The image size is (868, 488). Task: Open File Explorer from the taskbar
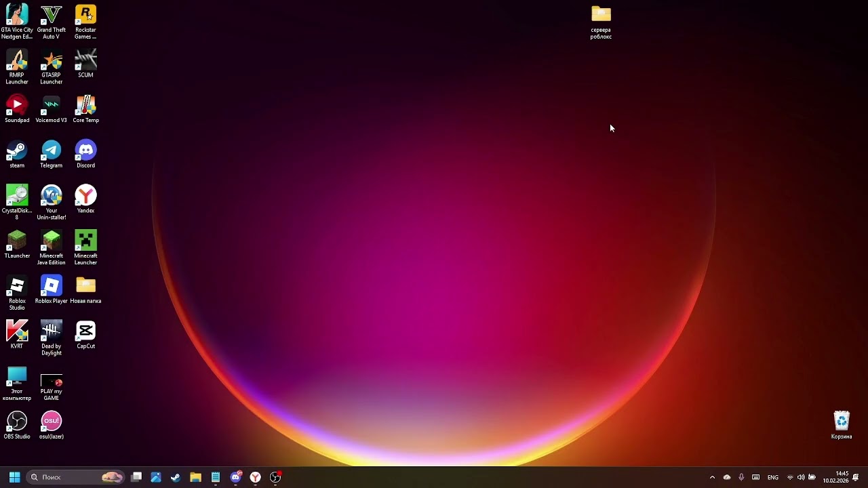(195, 477)
